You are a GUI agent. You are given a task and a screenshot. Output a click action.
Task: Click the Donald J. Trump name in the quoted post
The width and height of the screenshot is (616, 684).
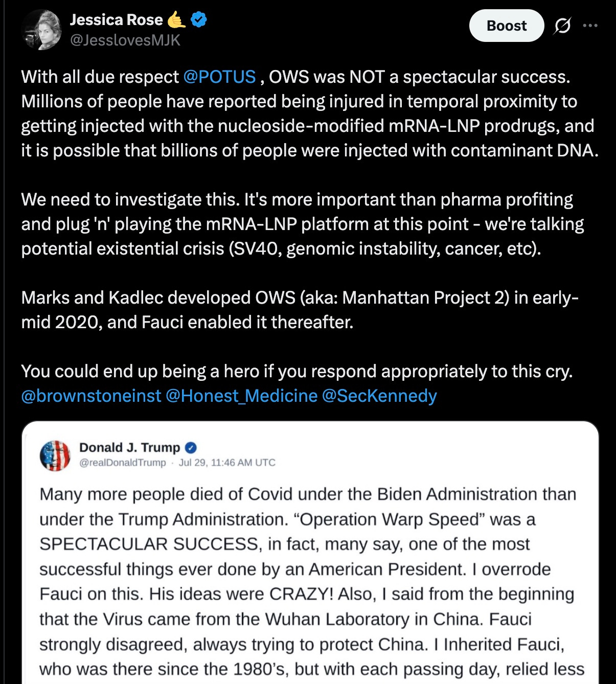click(130, 448)
